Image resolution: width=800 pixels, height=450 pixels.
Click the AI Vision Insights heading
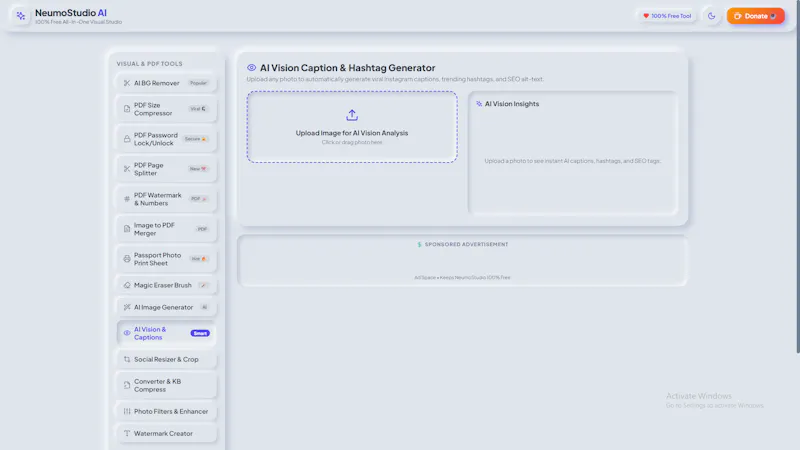(x=512, y=104)
